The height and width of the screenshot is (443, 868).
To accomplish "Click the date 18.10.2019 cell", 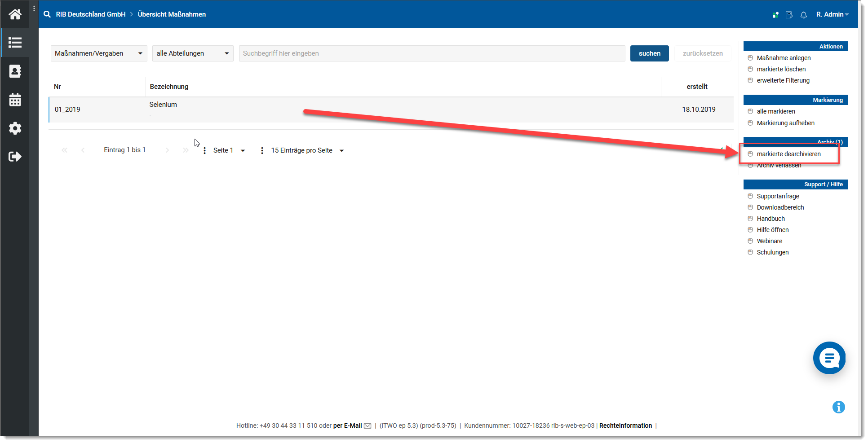I will [699, 110].
